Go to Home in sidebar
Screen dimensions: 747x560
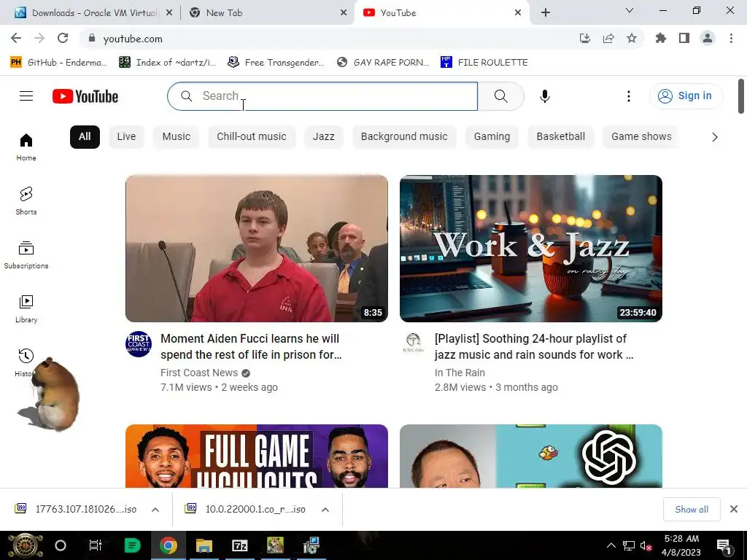point(26,147)
